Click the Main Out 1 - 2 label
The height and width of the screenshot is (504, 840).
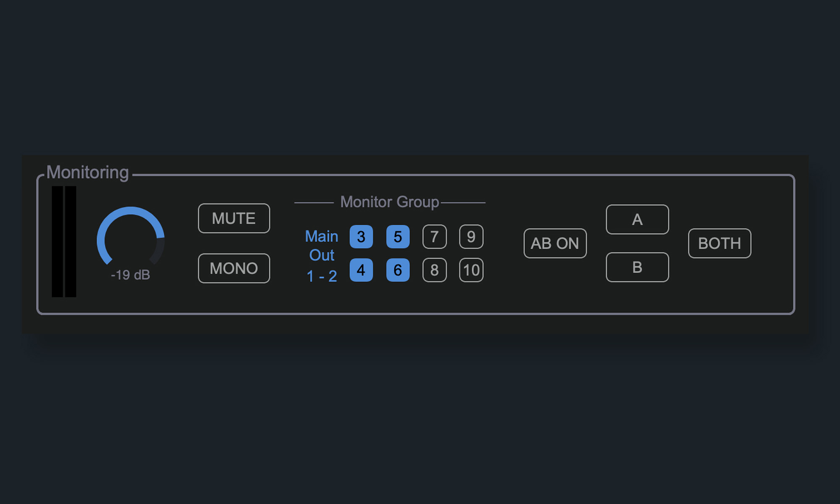[322, 256]
